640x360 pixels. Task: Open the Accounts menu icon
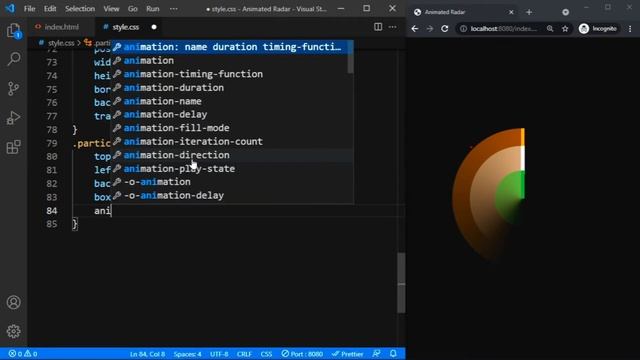pyautogui.click(x=13, y=302)
